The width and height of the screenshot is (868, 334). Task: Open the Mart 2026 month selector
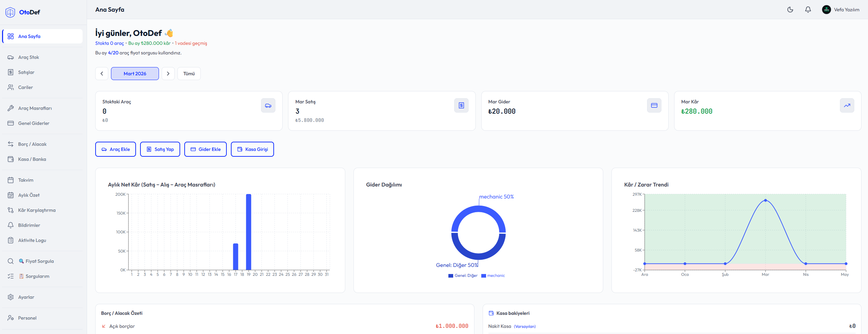coord(135,74)
